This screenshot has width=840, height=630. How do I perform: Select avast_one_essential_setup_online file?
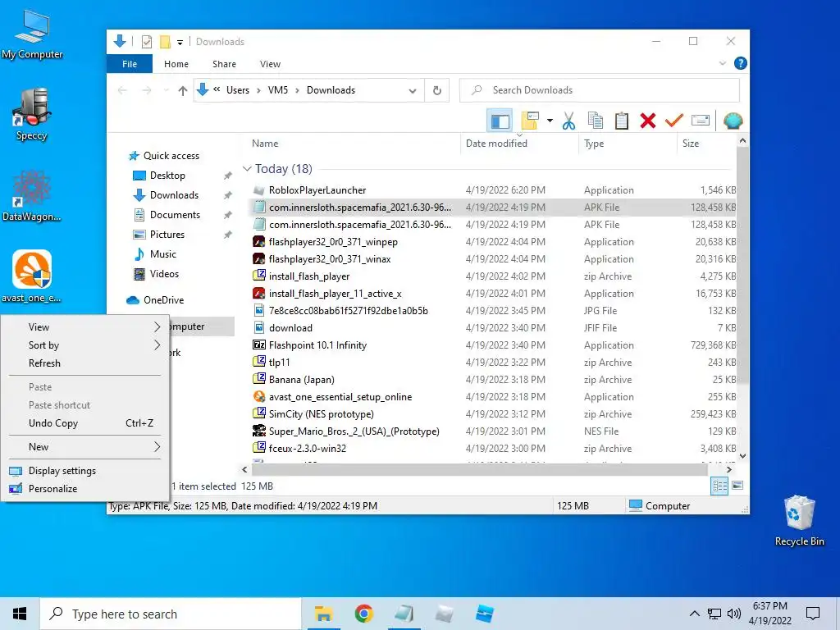[340, 397]
